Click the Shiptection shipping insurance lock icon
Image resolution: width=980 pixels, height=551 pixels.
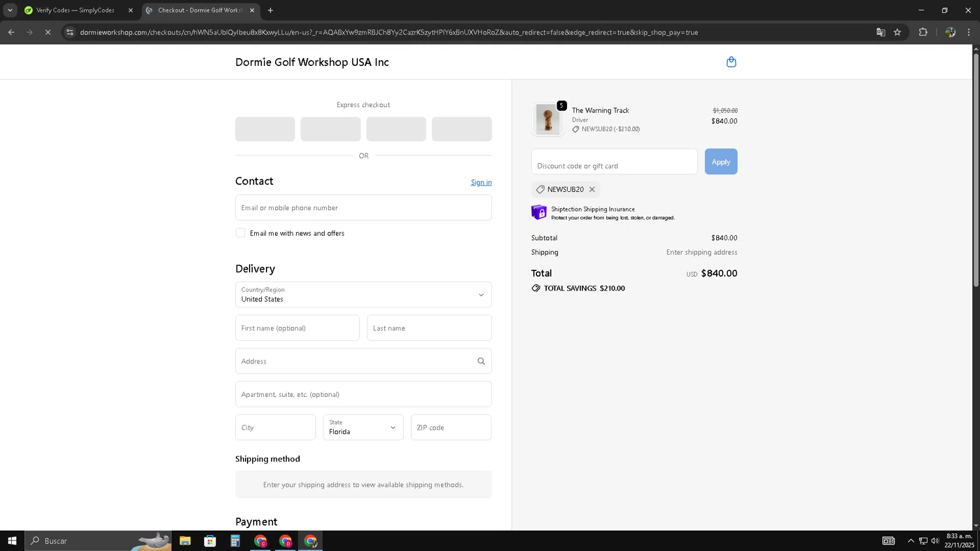pyautogui.click(x=539, y=212)
